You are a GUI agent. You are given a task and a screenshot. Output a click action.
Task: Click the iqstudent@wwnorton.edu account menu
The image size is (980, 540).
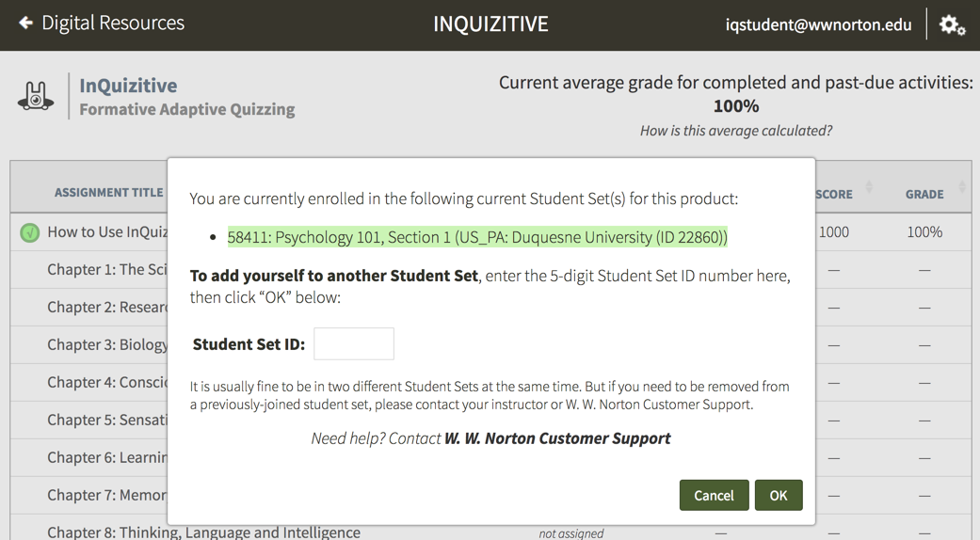pyautogui.click(x=817, y=25)
